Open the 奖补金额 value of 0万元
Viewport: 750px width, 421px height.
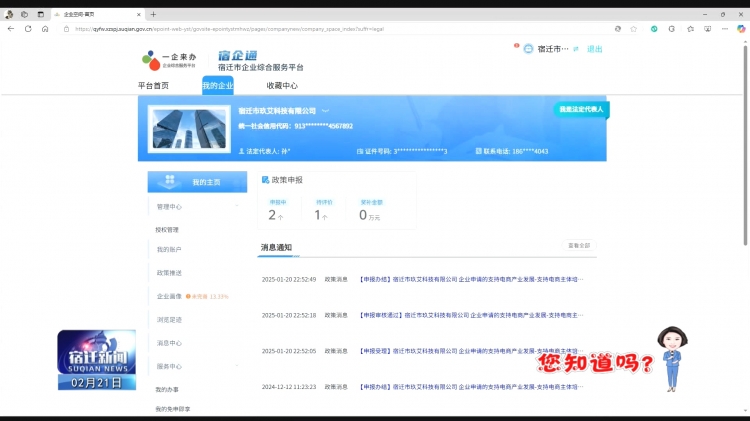369,215
